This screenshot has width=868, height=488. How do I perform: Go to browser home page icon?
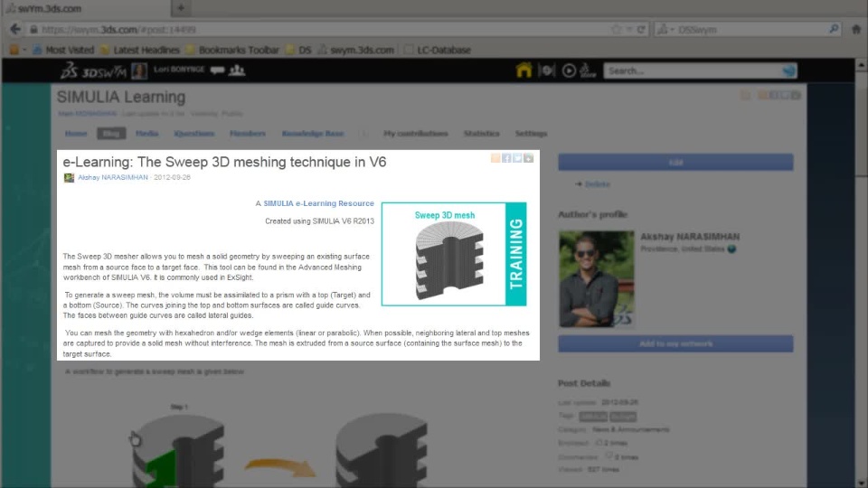856,29
